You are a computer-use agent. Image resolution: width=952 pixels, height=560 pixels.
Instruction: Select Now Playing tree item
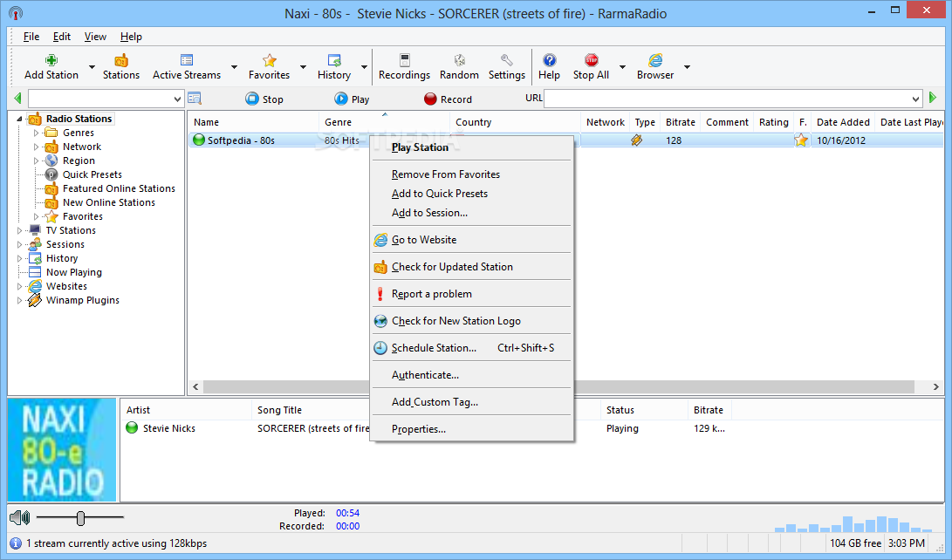coord(74,272)
